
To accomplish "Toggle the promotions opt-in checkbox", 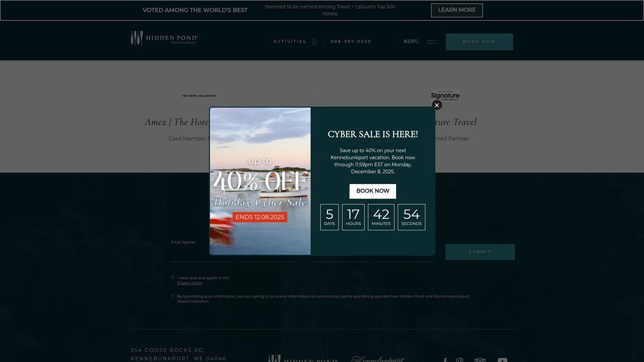I will coord(173,296).
